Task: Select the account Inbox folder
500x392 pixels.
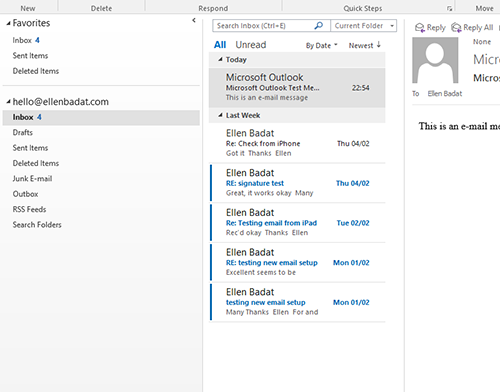Action: pos(101,117)
